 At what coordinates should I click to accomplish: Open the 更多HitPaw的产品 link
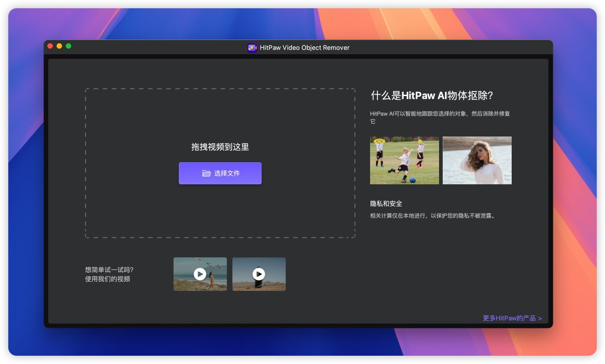pyautogui.click(x=512, y=318)
